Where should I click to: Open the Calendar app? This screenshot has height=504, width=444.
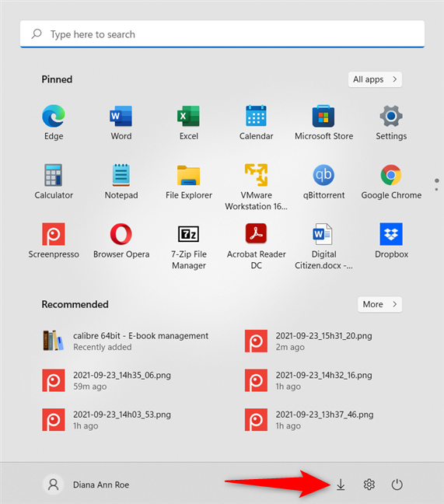256,122
